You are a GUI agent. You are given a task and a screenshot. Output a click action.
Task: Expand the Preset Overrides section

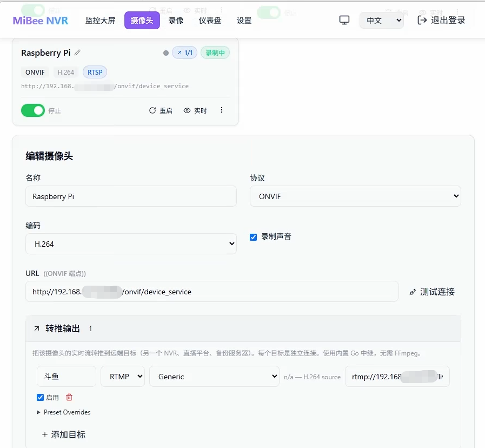(x=64, y=412)
